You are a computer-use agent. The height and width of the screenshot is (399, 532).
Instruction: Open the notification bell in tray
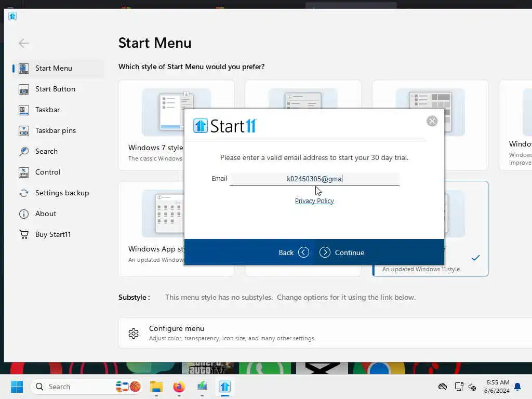pyautogui.click(x=518, y=387)
